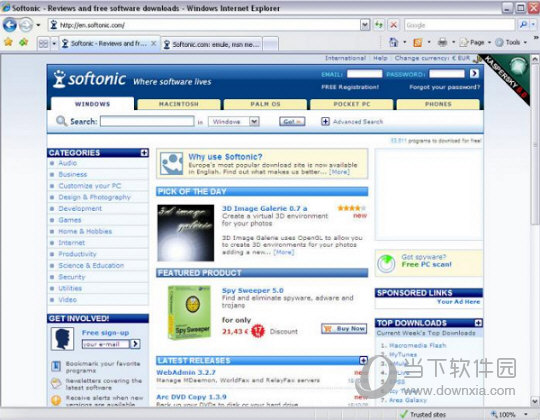Switch to 'Softonic - Reviews and fr...' tab
Image resolution: width=540 pixels, height=420 pixels.
click(x=108, y=43)
